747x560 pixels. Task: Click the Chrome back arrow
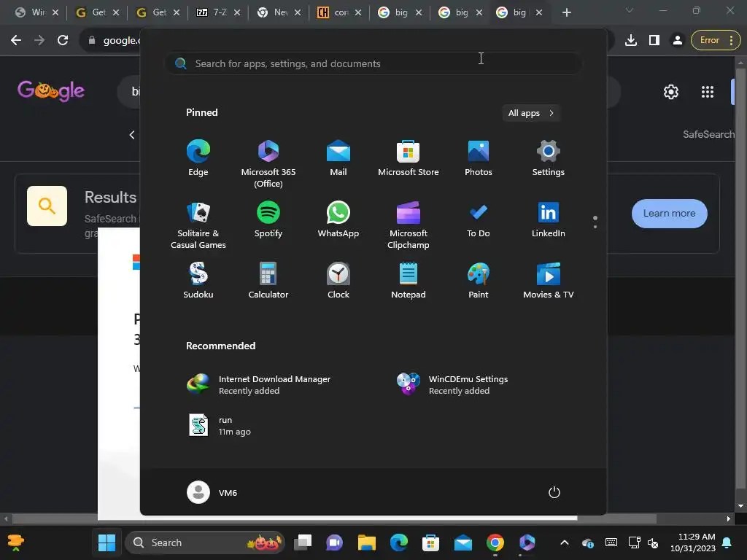click(16, 41)
